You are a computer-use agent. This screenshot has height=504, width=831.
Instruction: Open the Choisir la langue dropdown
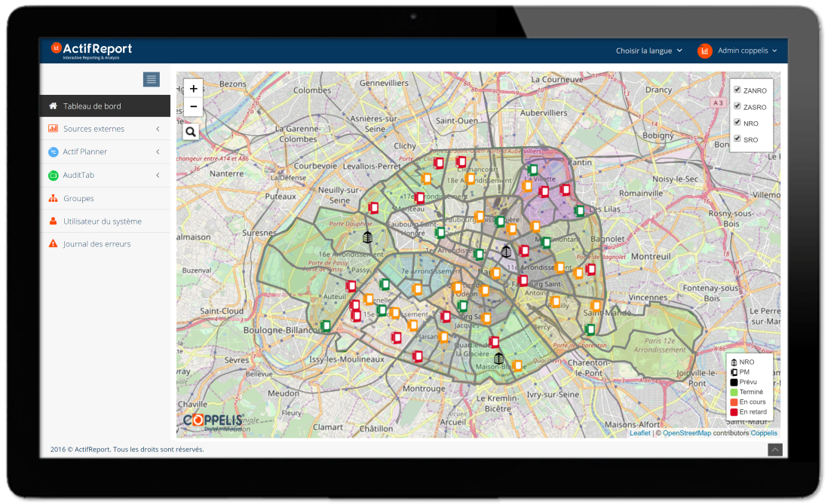(649, 50)
